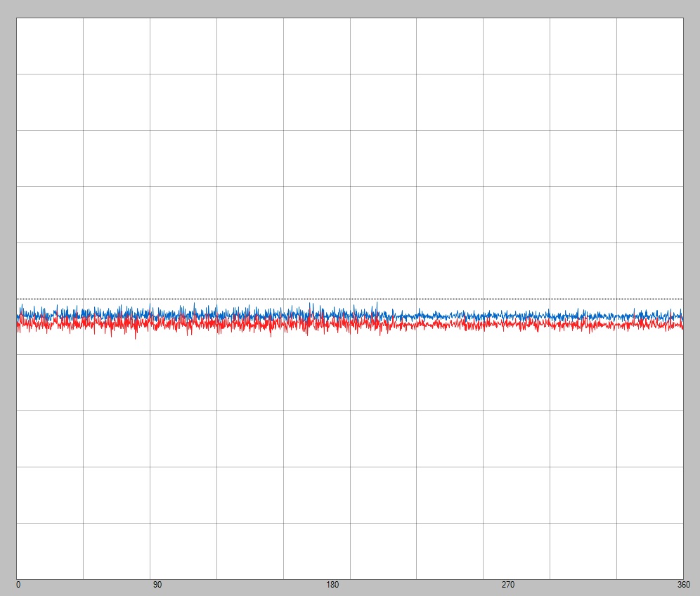The height and width of the screenshot is (596, 700).
Task: Click the '0' x-axis label
Action: (18, 584)
